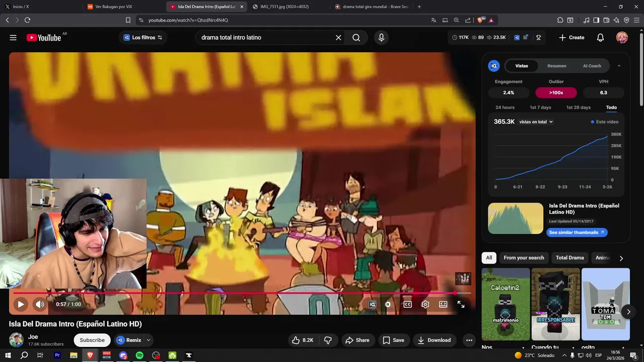This screenshot has height=362, width=644.
Task: Bookmark this page with the bookmark icon
Action: coord(128,20)
